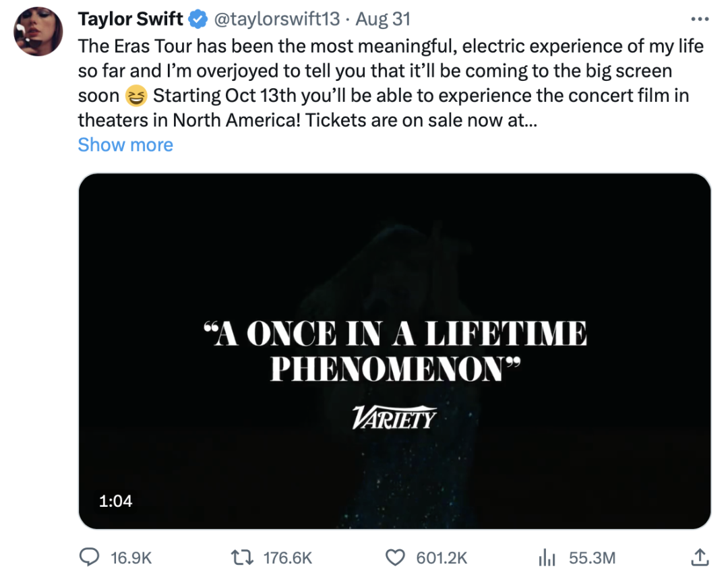Click the laughing emoji in the tweet
This screenshot has width=728, height=579.
[x=136, y=96]
